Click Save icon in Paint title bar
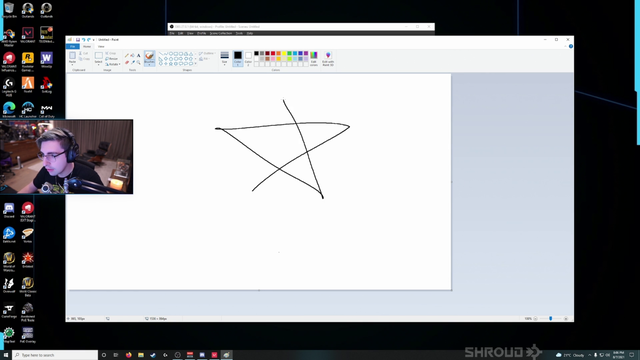Screen dimensions: 640x360 coord(78,40)
